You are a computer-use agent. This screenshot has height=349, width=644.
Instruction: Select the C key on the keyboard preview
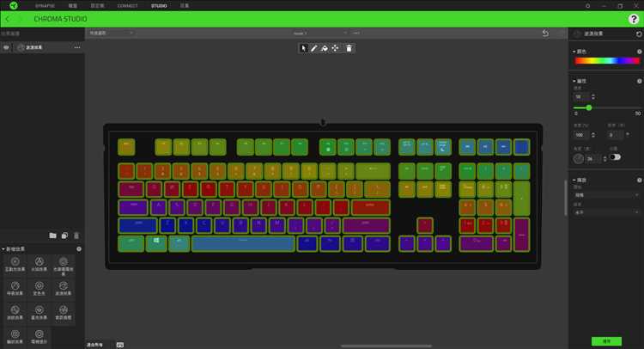pyautogui.click(x=204, y=225)
